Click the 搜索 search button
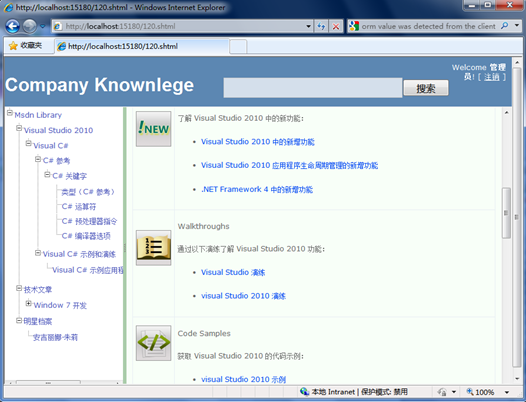 pyautogui.click(x=426, y=88)
